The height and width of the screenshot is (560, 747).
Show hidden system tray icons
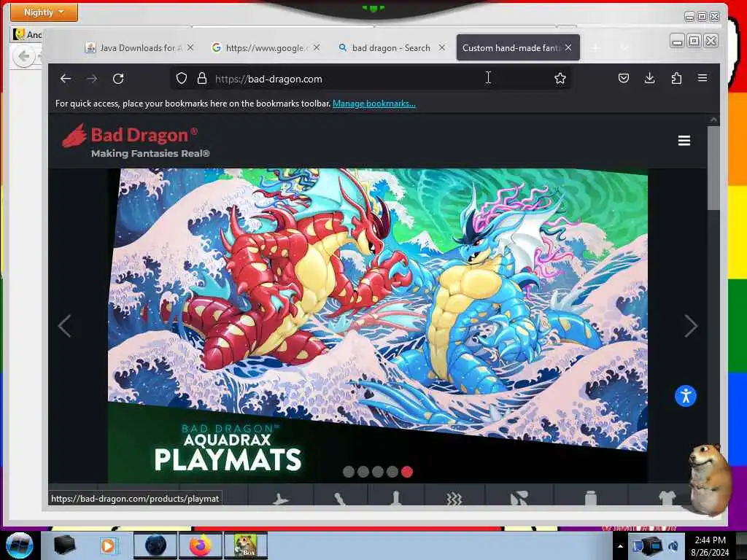pyautogui.click(x=620, y=546)
